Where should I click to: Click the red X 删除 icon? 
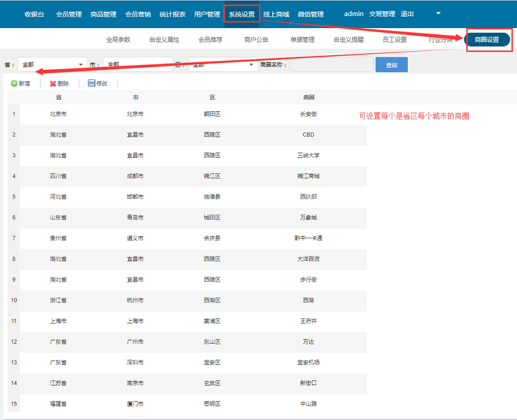pos(53,84)
